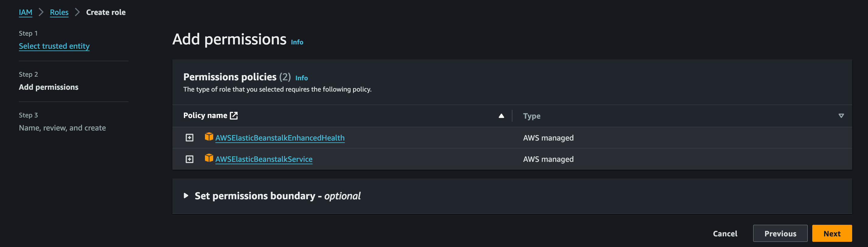Click the AWSElasticBeanstalkService policy cube icon
868x247 pixels.
pyautogui.click(x=209, y=158)
